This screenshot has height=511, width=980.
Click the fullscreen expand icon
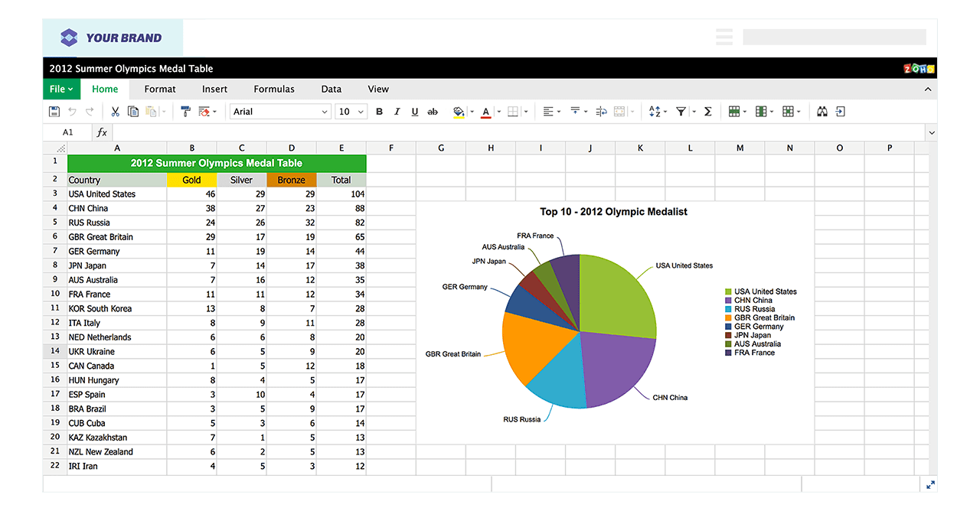pos(930,484)
